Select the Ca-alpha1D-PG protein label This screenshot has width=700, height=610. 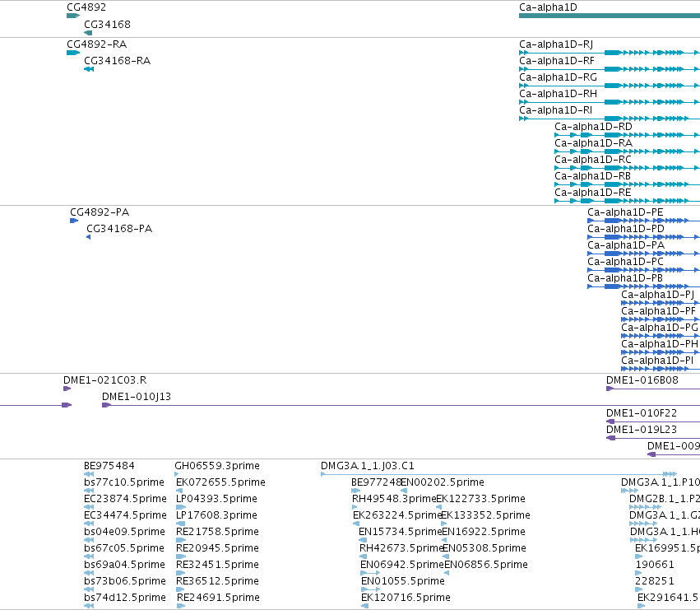point(660,328)
